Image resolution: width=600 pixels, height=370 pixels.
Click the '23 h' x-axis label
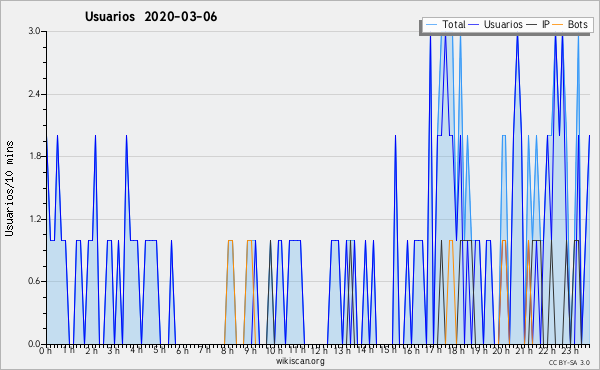pos(570,351)
